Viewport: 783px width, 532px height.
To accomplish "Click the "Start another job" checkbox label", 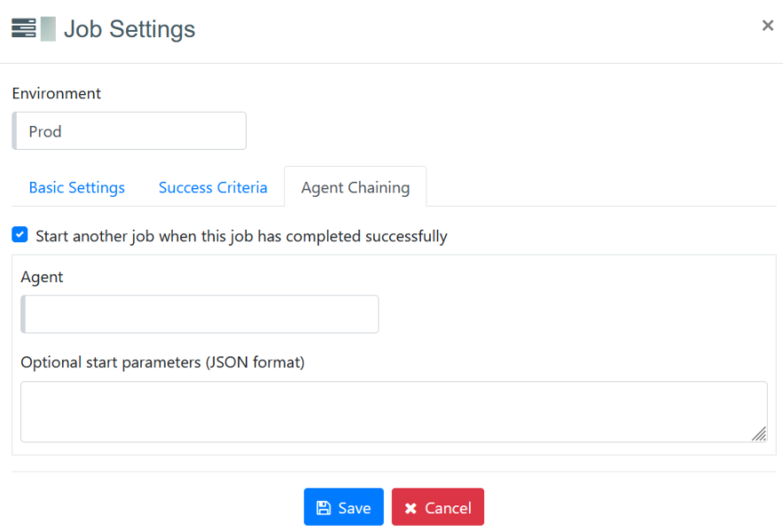I will tap(241, 237).
